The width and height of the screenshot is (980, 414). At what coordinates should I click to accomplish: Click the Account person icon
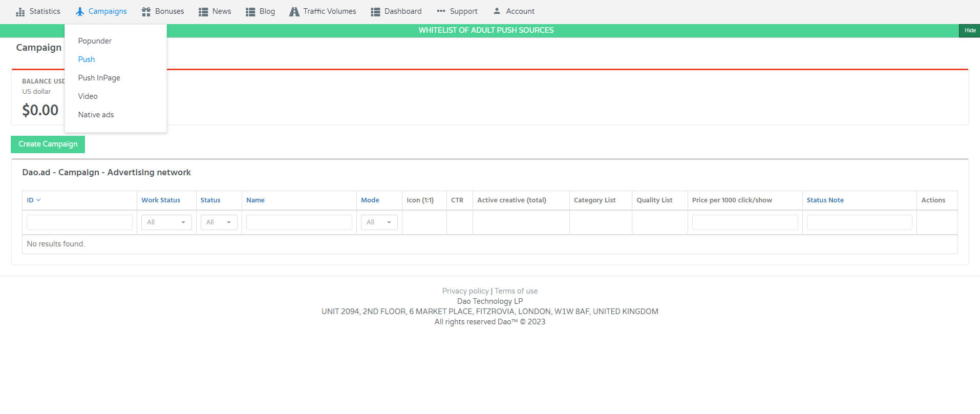[497, 11]
